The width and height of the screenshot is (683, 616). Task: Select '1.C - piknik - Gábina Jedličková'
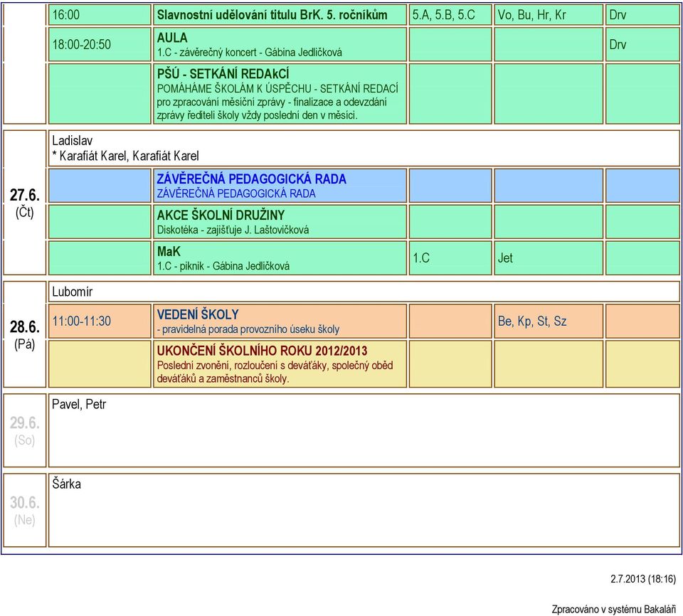pyautogui.click(x=223, y=266)
